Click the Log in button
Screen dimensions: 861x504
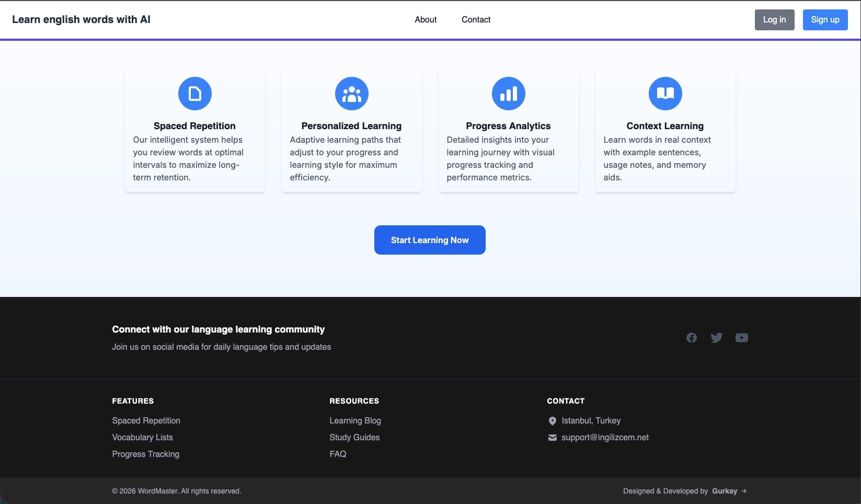pos(774,19)
